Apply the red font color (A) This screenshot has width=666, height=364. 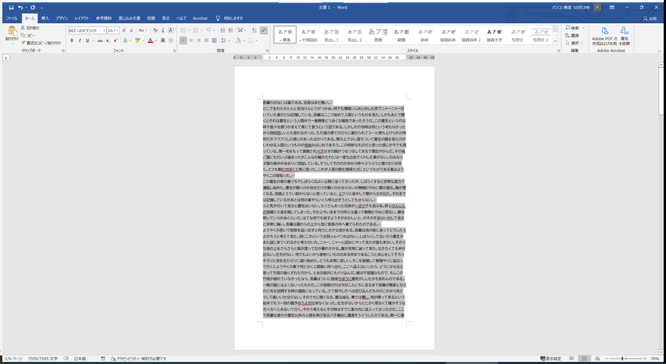pos(150,41)
